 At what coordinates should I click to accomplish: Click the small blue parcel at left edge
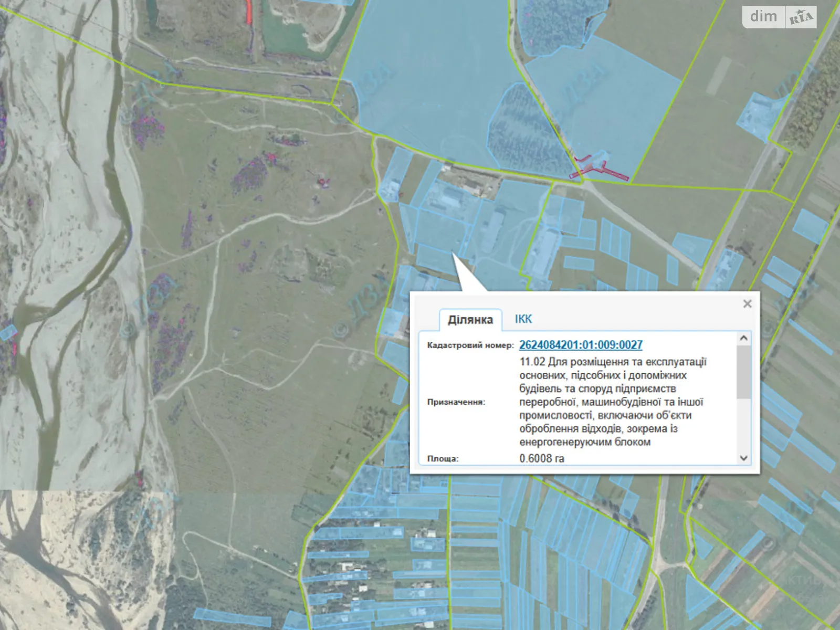click(x=7, y=332)
